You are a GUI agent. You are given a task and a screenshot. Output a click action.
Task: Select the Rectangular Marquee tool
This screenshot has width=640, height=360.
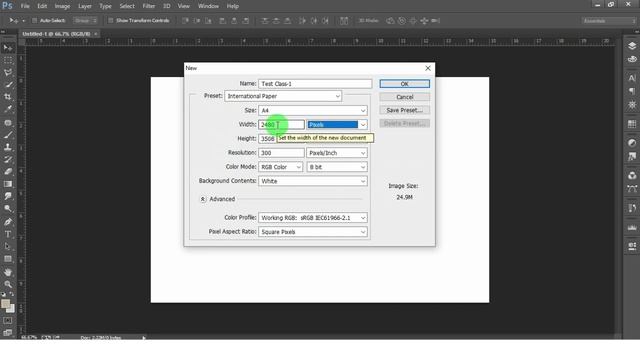click(x=8, y=60)
